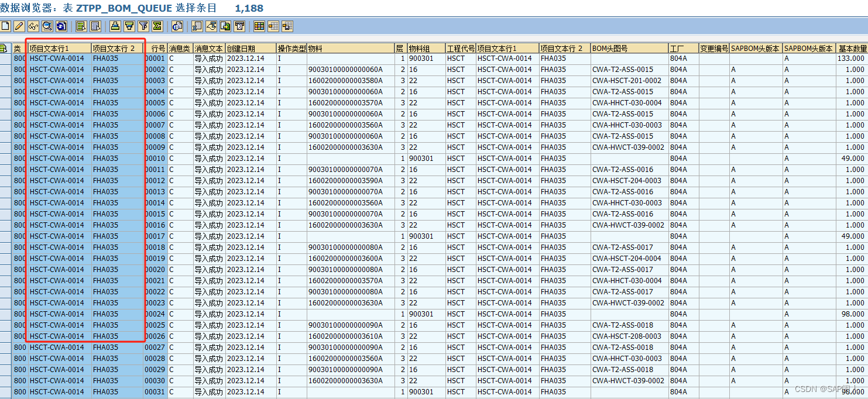Click the 消息文本 column header

coord(210,48)
